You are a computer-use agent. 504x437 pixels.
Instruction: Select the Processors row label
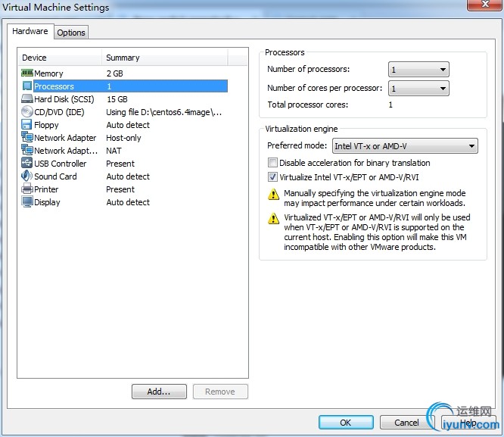pos(54,86)
